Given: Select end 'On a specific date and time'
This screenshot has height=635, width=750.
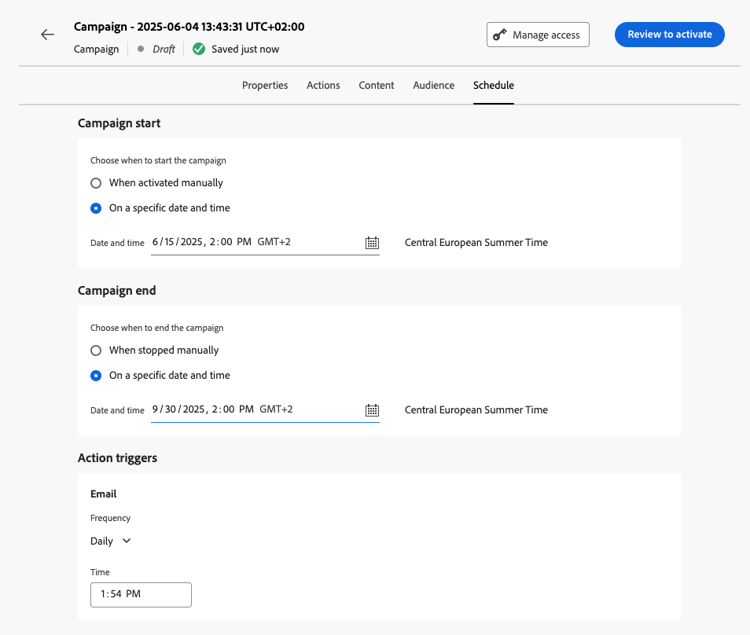Looking at the screenshot, I should click(96, 375).
